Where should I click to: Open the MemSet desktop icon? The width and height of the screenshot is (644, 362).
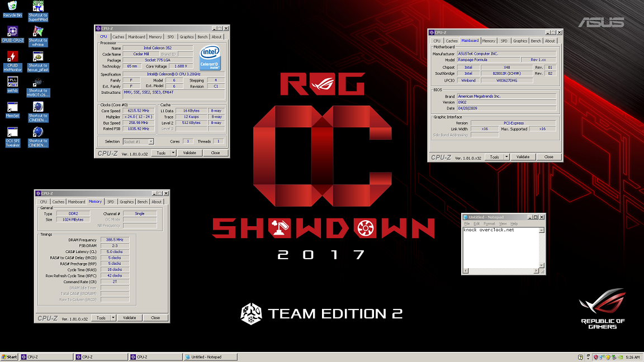[x=12, y=109]
